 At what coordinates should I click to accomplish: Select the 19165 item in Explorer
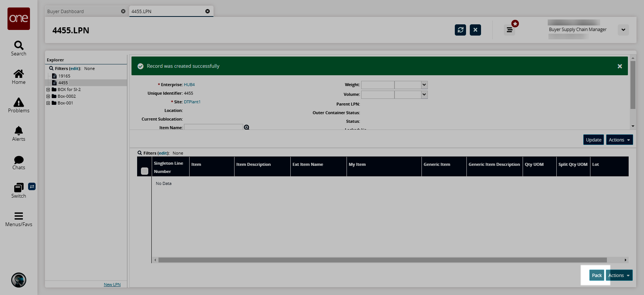(x=64, y=76)
